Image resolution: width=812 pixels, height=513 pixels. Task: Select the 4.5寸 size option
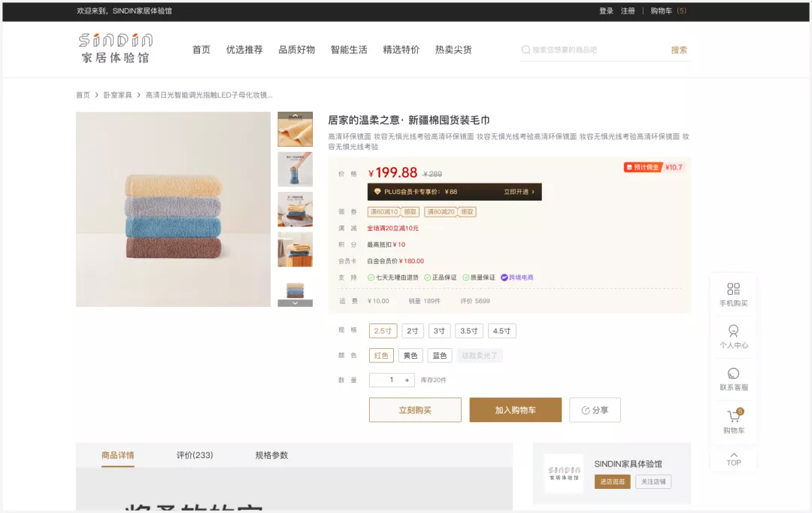pos(501,331)
